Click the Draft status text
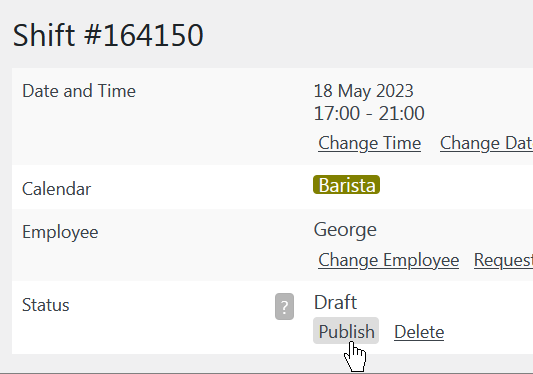The height and width of the screenshot is (374, 533). coord(336,302)
